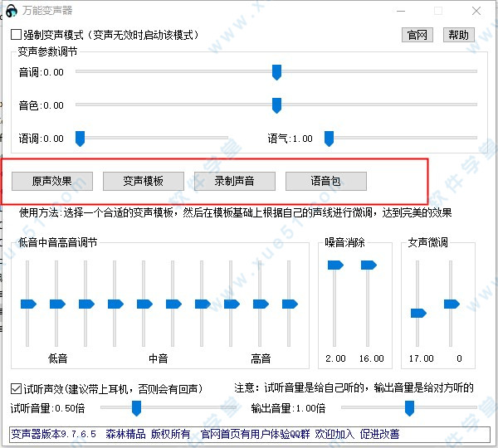Minimize the 万能变声器 window
Screen dimensions: 498x448
coord(401,11)
